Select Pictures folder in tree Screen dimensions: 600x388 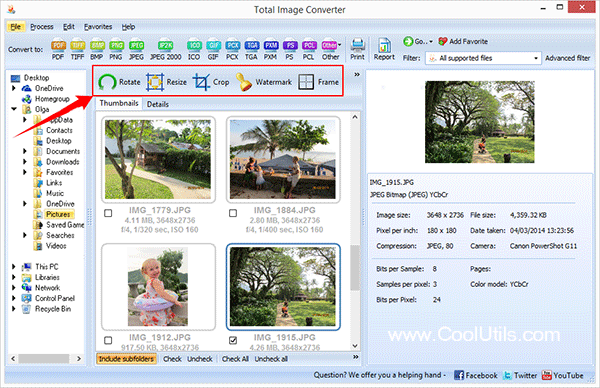point(58,214)
